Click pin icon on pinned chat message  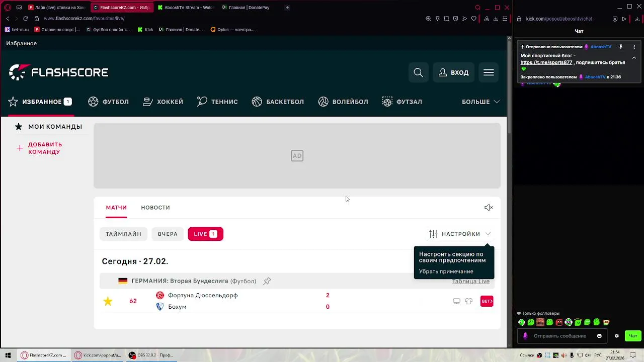(x=621, y=47)
